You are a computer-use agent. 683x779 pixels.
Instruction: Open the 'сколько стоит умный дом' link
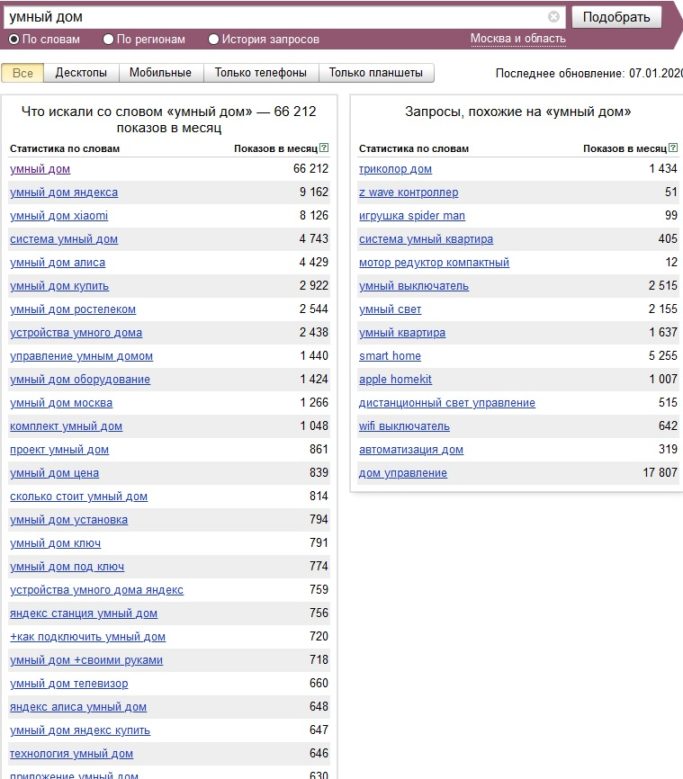[78, 496]
